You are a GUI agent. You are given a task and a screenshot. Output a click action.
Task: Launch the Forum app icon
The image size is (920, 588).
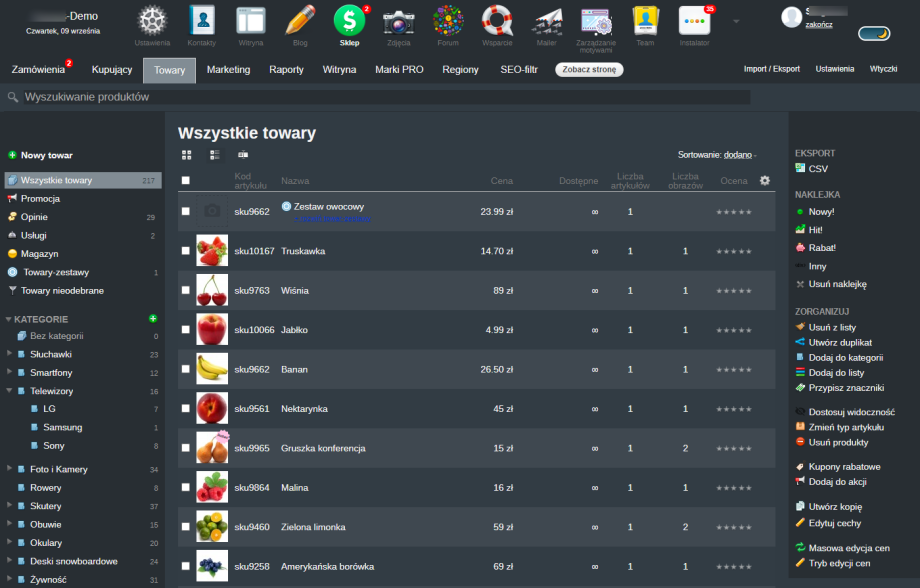448,21
